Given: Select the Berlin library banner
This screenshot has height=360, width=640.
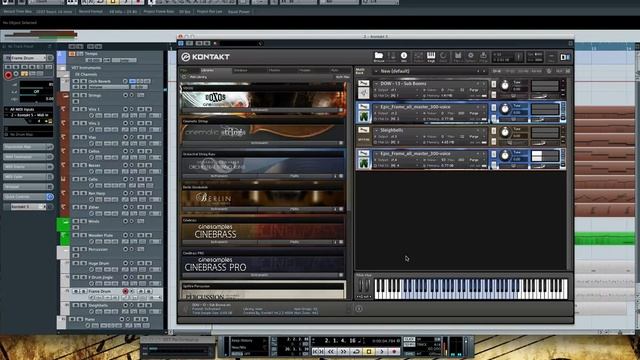Looking at the screenshot, I should click(262, 198).
